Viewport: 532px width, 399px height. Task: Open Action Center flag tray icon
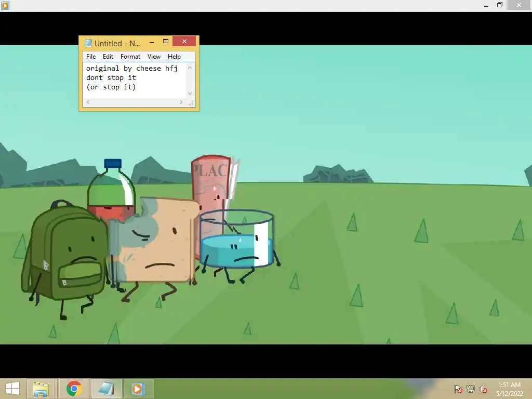point(458,389)
